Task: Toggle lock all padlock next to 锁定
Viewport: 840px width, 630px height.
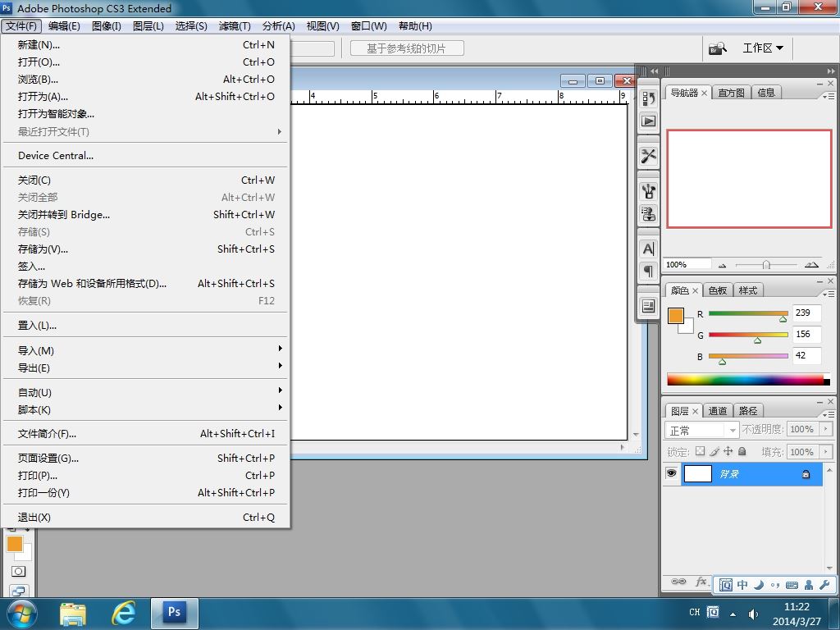Action: (x=742, y=451)
